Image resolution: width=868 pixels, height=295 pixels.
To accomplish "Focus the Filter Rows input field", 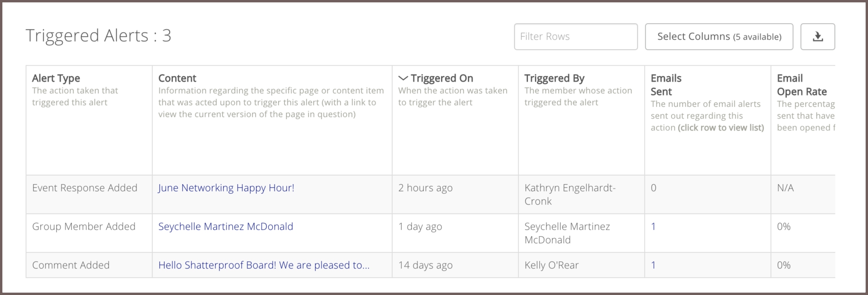I will pyautogui.click(x=576, y=37).
